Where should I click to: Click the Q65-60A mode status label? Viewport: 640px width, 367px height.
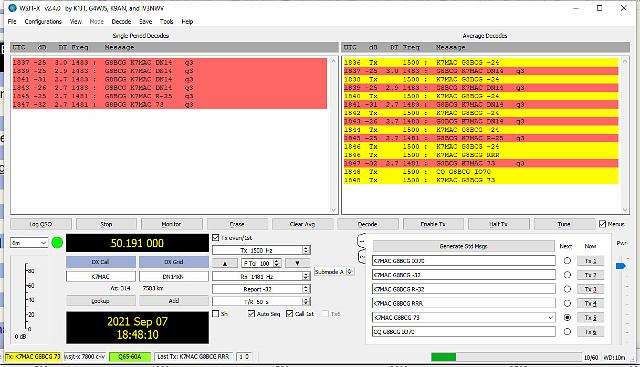point(130,357)
